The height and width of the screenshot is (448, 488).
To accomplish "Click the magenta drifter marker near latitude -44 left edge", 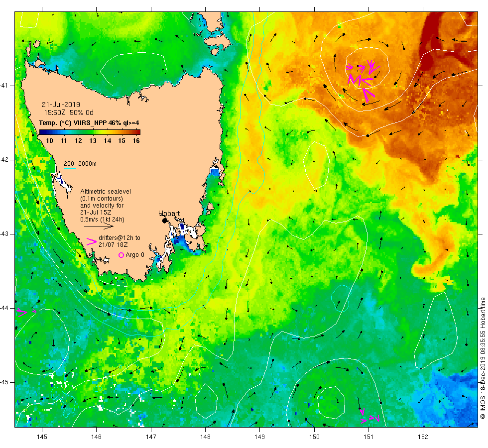I will coord(26,312).
